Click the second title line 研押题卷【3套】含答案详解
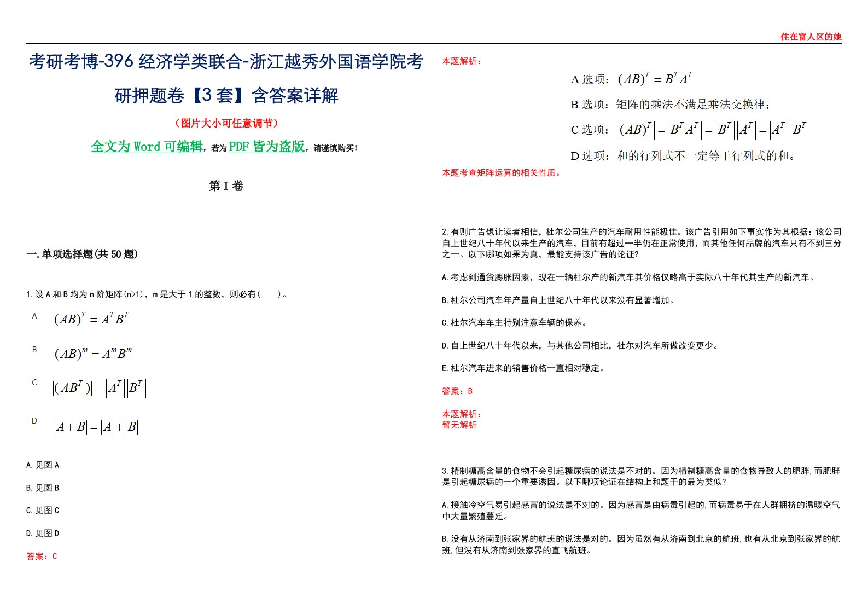868x614 pixels. coord(226,96)
